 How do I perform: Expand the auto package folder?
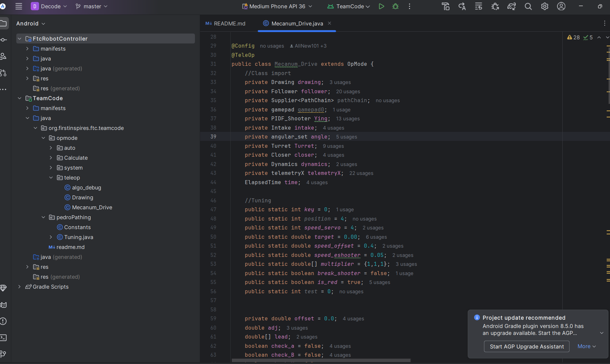click(51, 148)
